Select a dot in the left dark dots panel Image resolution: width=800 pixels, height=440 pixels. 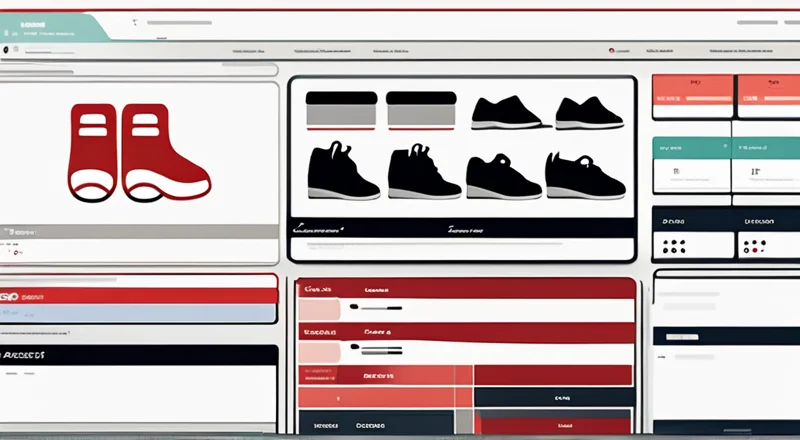tap(676, 244)
